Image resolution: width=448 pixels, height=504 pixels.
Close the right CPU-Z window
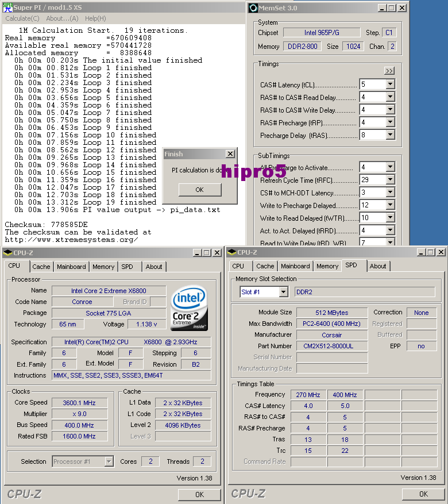click(441, 252)
